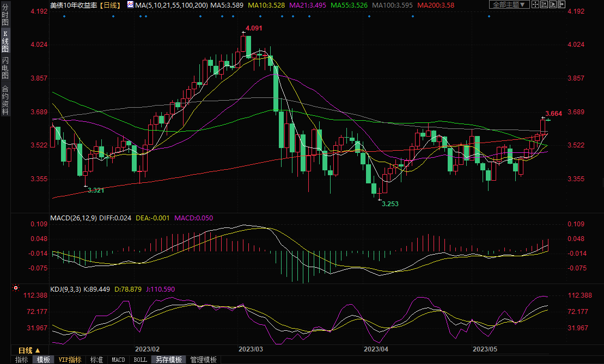604x364 pixels.
Task: Select the K线图 side tab
Action: click(x=5, y=41)
